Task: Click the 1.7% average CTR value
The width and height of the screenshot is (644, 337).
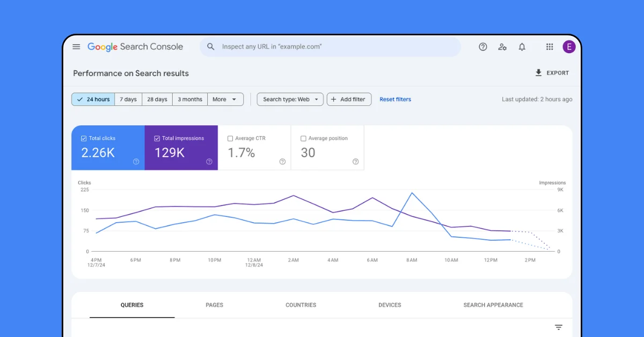Action: tap(241, 152)
